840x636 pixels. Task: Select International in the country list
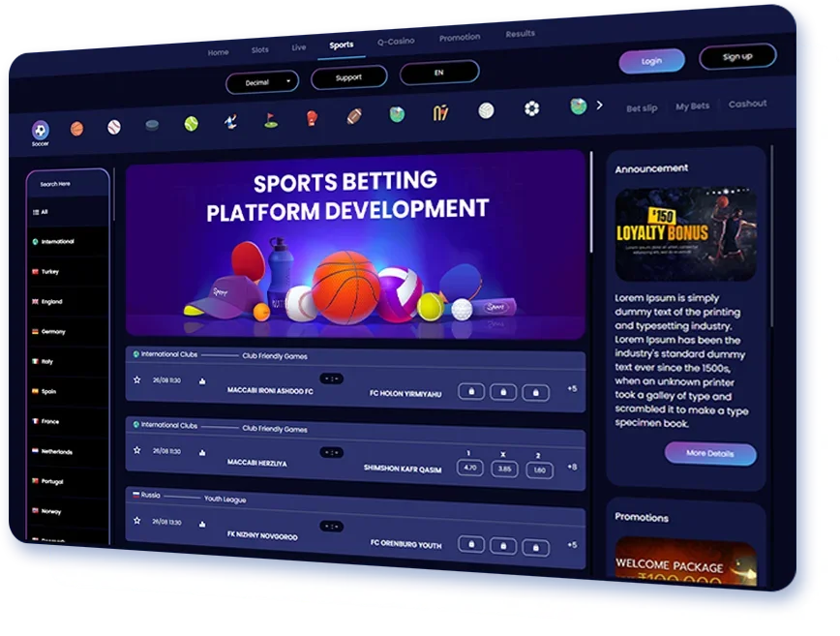coord(68,242)
